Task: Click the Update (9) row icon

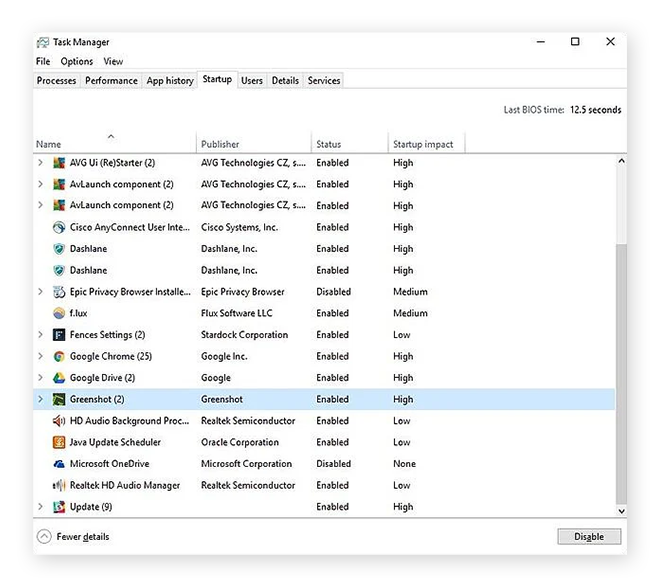Action: (59, 507)
